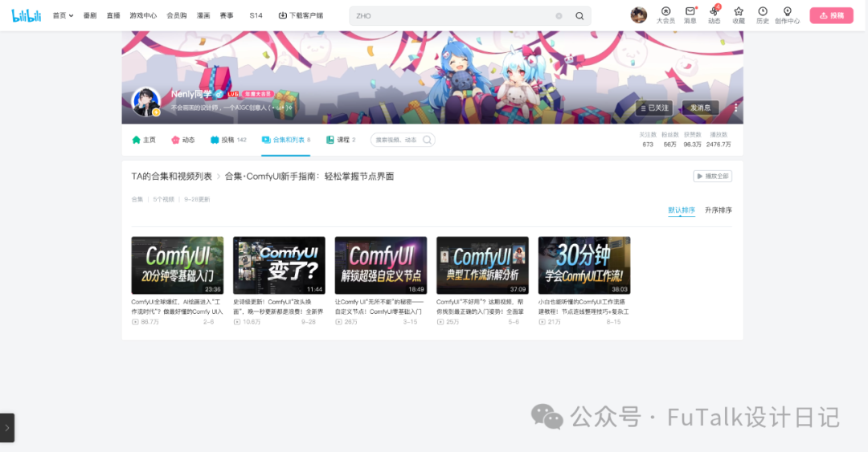
Task: Open 历史 history clock icon
Action: coord(763,15)
